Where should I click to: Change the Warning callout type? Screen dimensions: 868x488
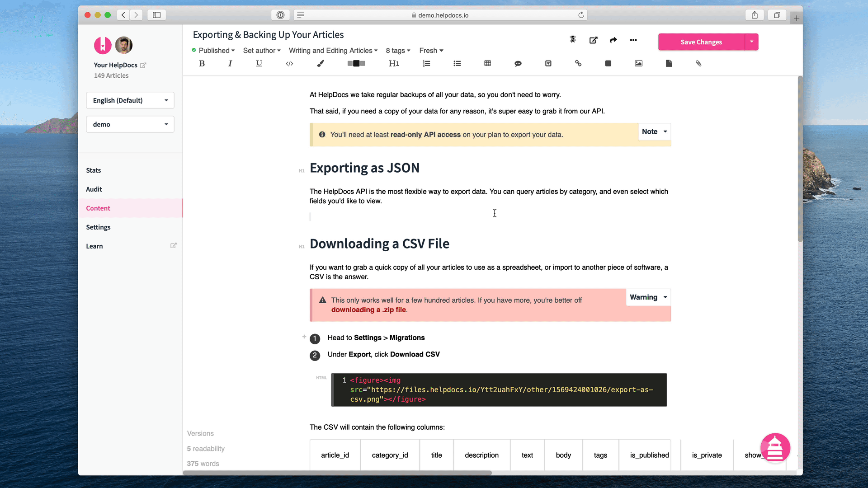pyautogui.click(x=648, y=297)
